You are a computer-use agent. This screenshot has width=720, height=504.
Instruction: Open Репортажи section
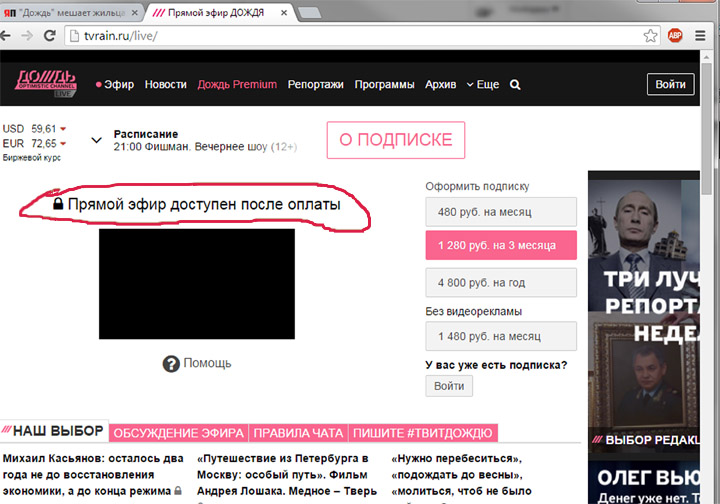[x=315, y=85]
